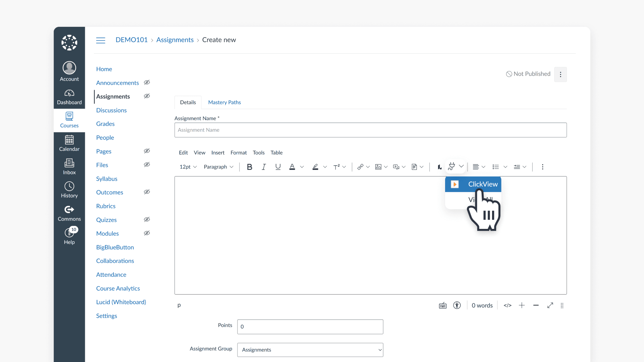Image resolution: width=644 pixels, height=362 pixels.
Task: Expand the Assignment Group selector
Action: 310,350
